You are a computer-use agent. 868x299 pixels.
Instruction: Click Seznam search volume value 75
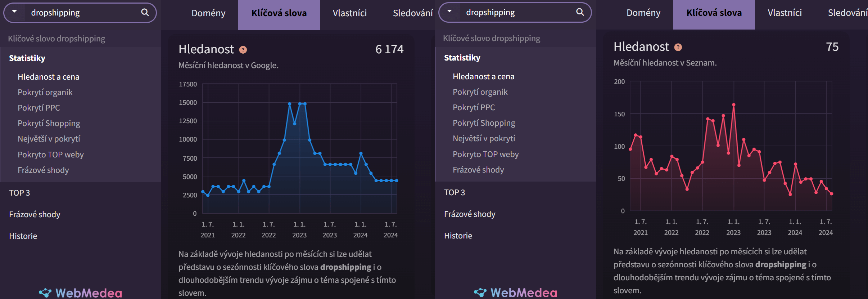coord(832,47)
